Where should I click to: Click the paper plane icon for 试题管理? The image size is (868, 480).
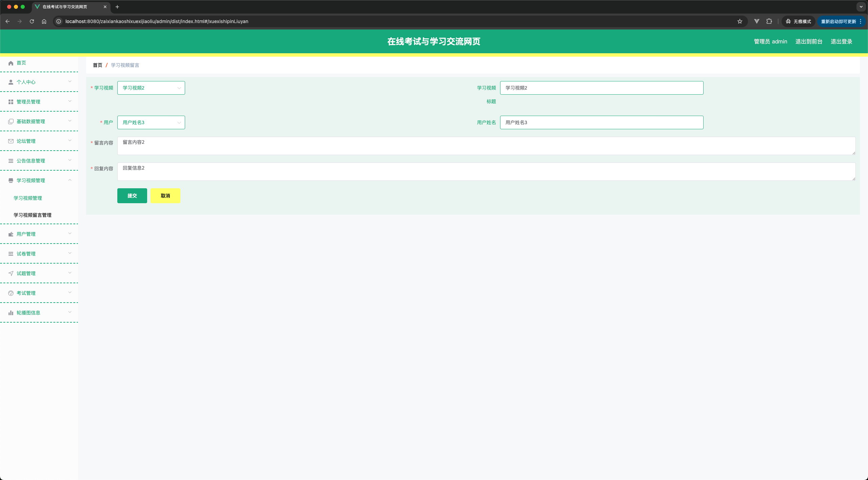coord(11,273)
